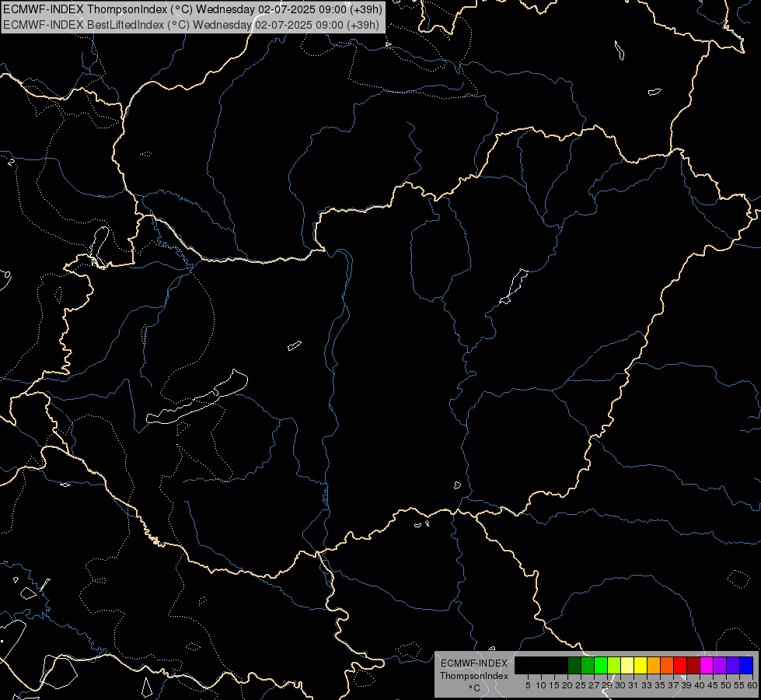Click the legend tick value '33'

point(647,685)
